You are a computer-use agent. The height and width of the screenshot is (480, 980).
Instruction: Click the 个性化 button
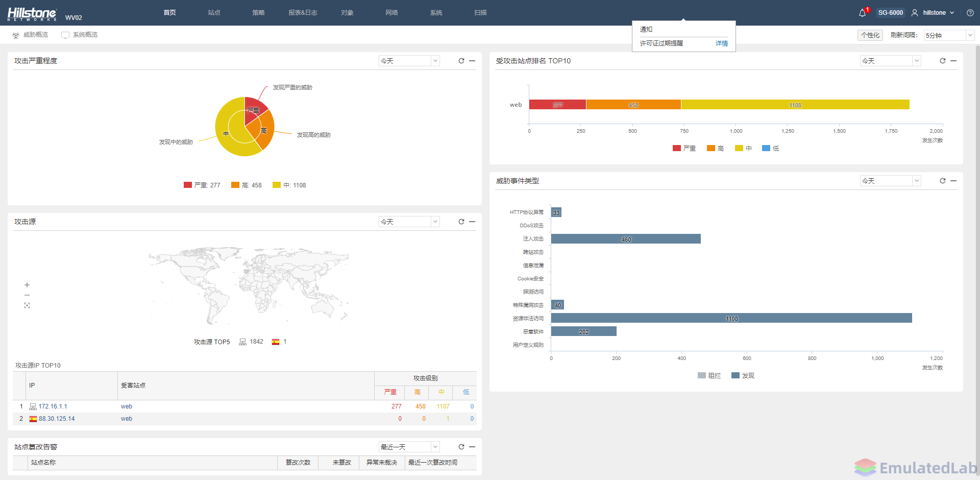[870, 35]
